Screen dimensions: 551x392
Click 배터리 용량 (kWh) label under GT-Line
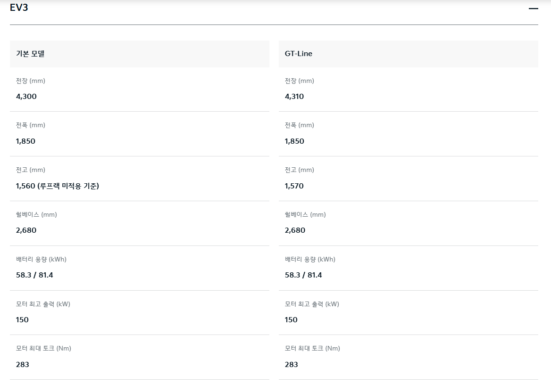310,259
